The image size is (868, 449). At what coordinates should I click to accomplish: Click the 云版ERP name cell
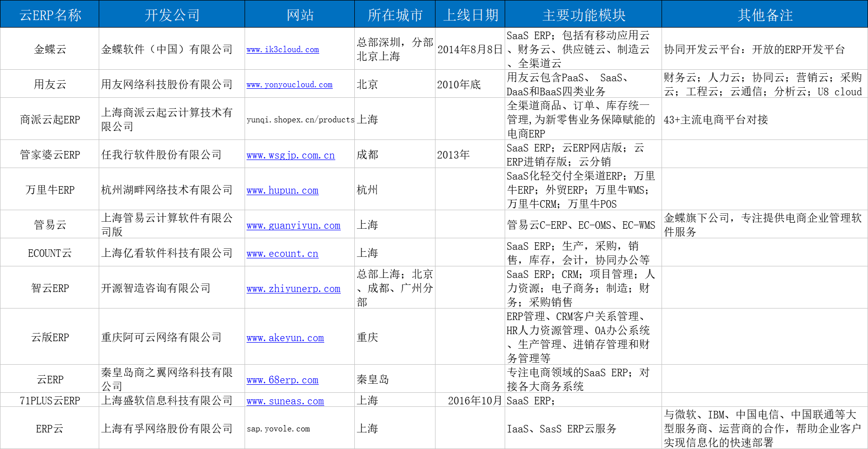pyautogui.click(x=50, y=337)
